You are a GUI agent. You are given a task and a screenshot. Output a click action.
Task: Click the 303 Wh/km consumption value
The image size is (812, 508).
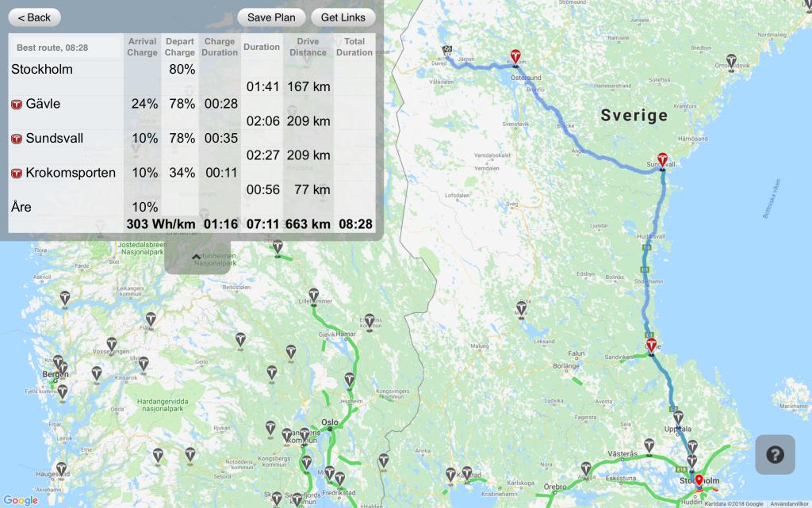[161, 224]
